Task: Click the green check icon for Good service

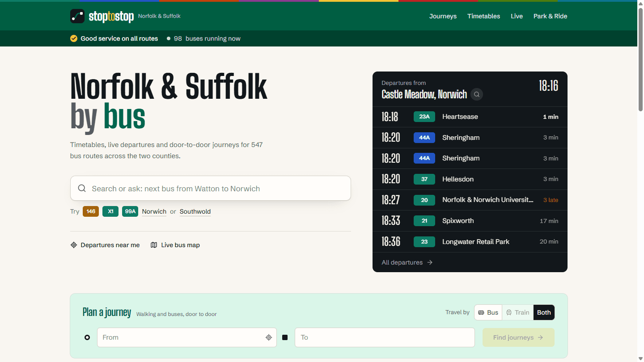Action: (74, 38)
